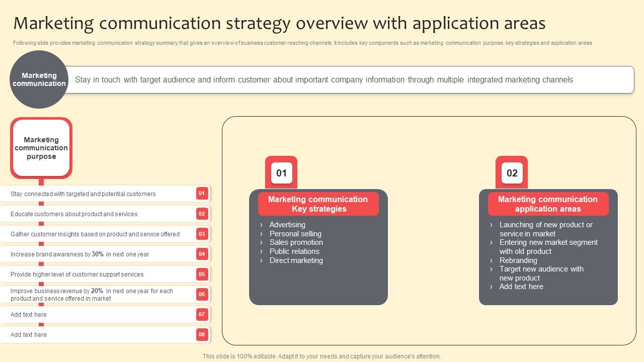Select 'Entering new market segment' bullet
Viewport: 644px width, 362px height.
(x=548, y=247)
